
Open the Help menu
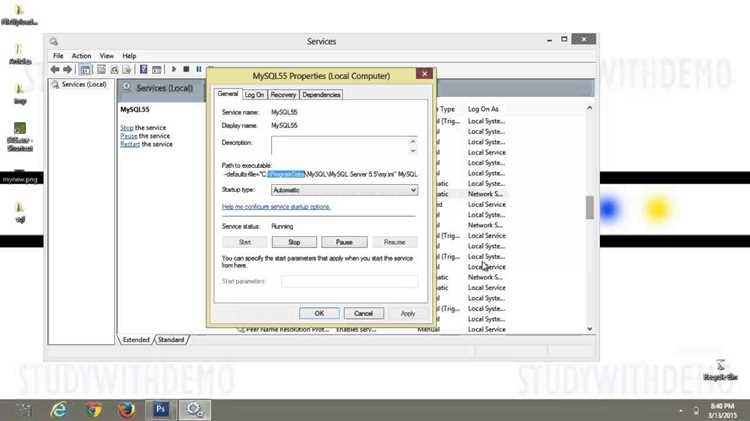click(x=129, y=56)
